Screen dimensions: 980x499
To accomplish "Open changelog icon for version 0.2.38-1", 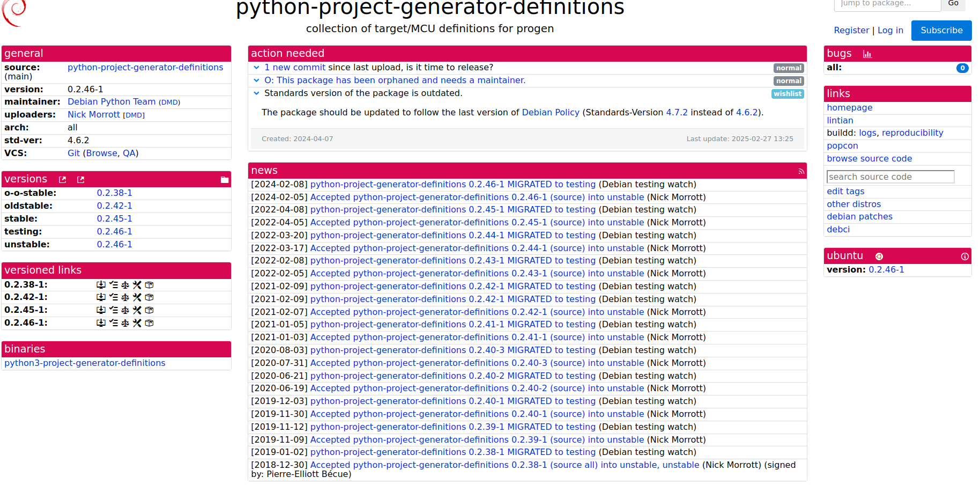I will (113, 285).
